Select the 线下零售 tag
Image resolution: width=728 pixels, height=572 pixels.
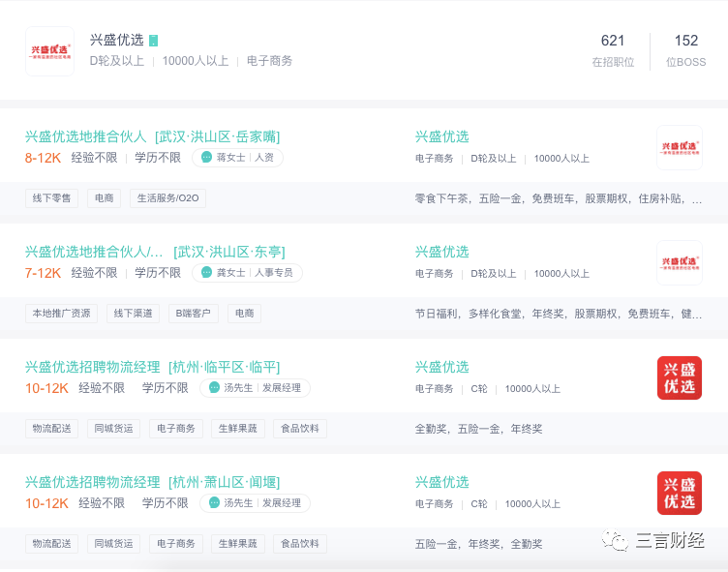tap(51, 198)
